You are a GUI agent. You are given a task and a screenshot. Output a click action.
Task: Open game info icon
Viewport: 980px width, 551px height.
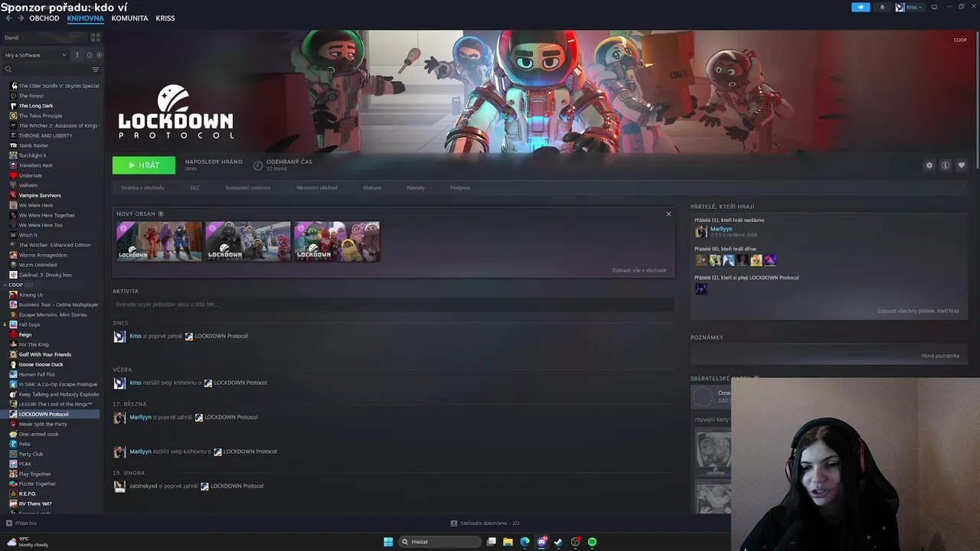pyautogui.click(x=946, y=165)
